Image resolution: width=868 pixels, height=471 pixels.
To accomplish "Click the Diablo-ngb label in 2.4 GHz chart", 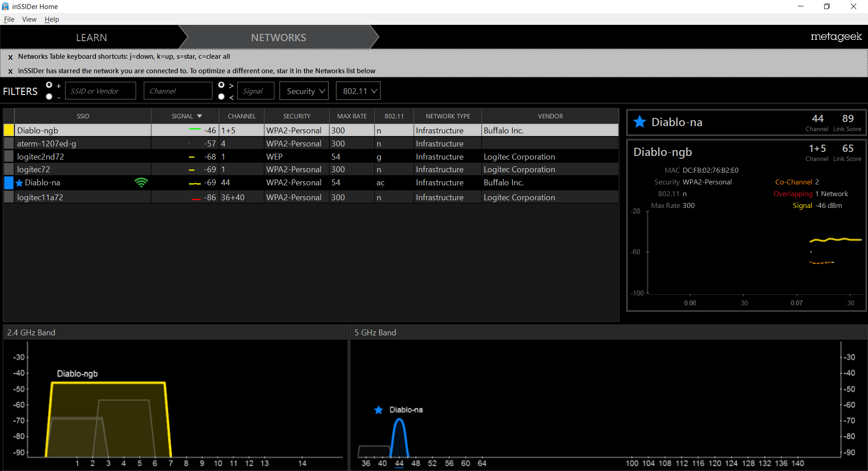I will pyautogui.click(x=77, y=374).
